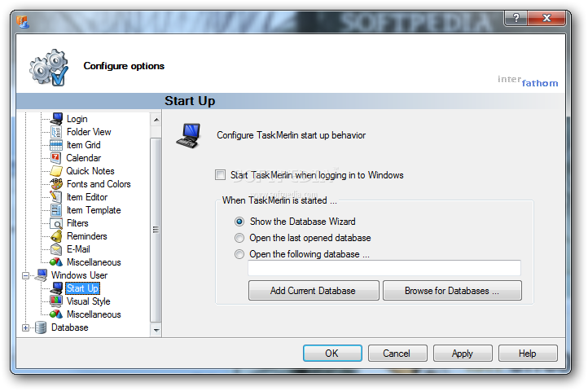Viewport: 588px width, 391px height.
Task: Open E-Mail settings
Action: [x=78, y=249]
